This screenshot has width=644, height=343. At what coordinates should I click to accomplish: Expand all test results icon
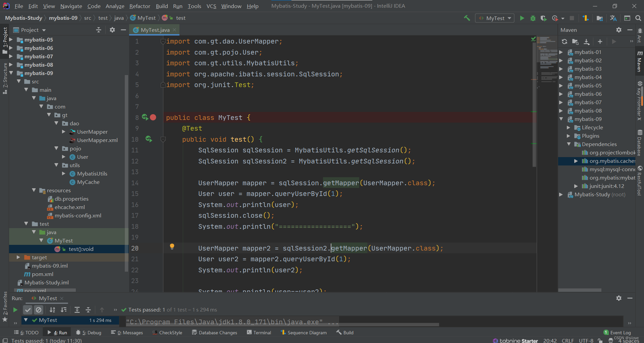pos(77,310)
